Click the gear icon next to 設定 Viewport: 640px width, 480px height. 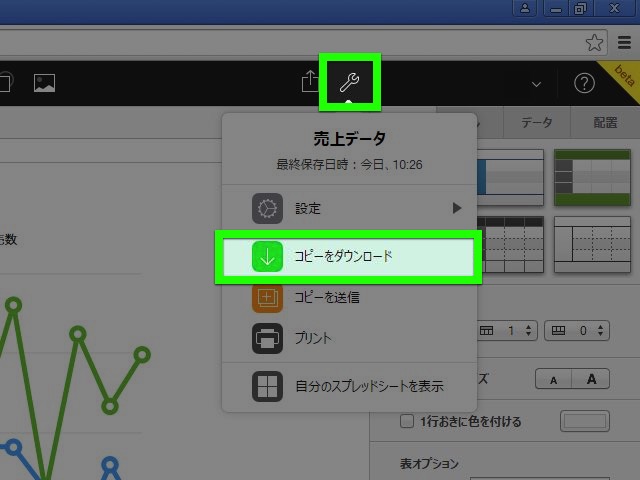click(267, 208)
